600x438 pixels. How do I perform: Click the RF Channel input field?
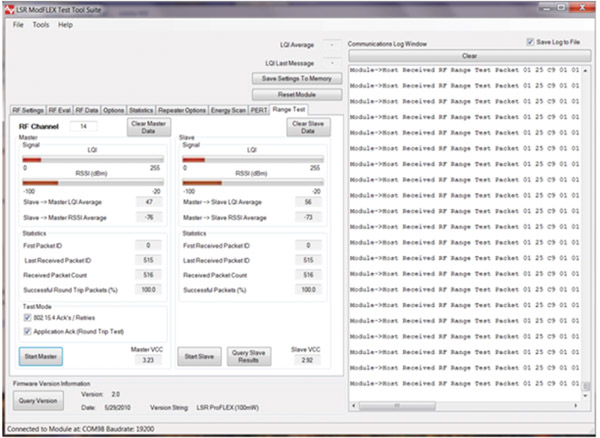[x=83, y=126]
